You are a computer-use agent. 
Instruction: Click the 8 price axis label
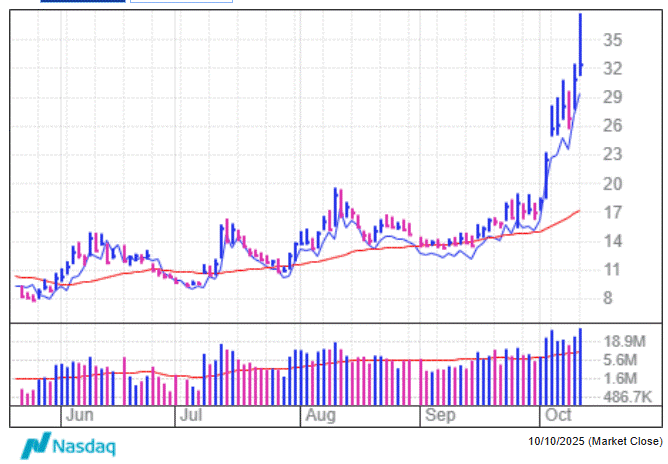[x=606, y=298]
